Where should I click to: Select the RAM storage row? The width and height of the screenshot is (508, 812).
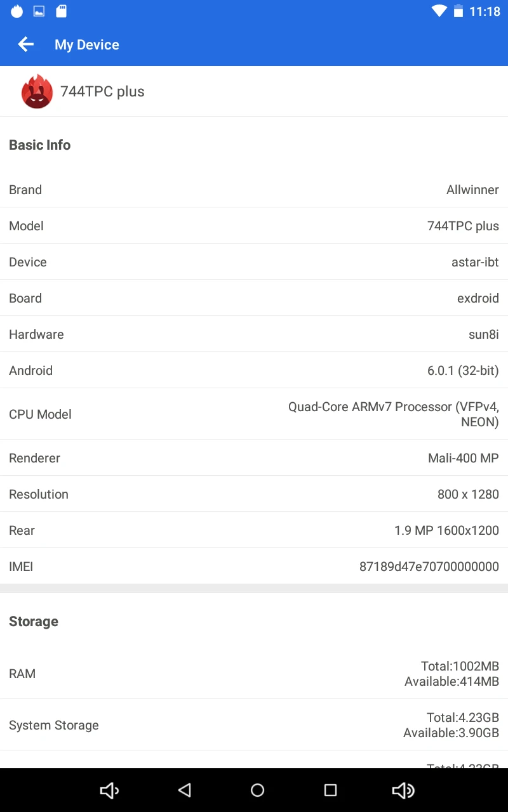coord(254,674)
